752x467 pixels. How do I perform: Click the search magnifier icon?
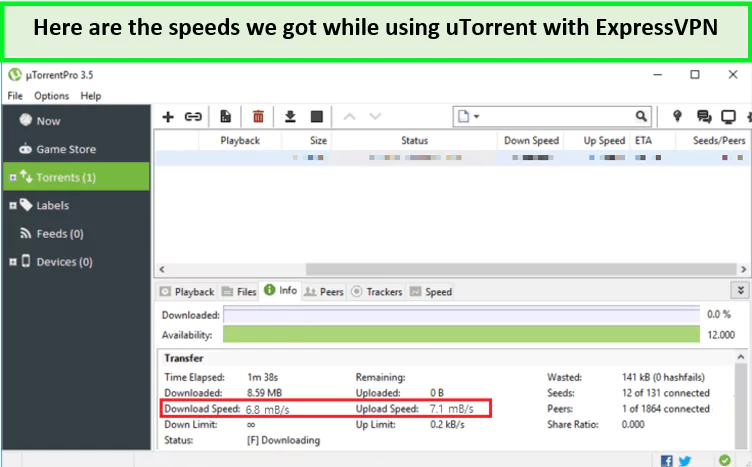(x=641, y=117)
